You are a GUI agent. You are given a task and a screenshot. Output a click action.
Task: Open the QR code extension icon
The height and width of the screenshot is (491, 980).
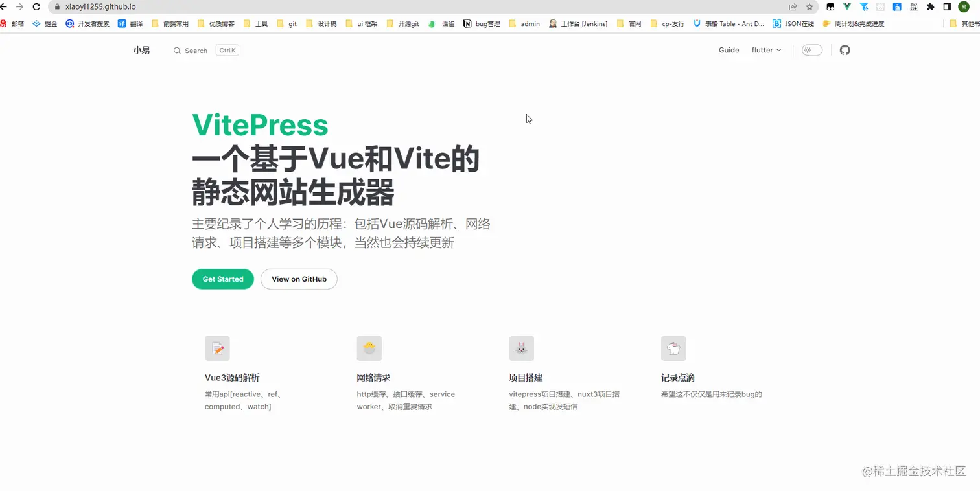pyautogui.click(x=914, y=6)
